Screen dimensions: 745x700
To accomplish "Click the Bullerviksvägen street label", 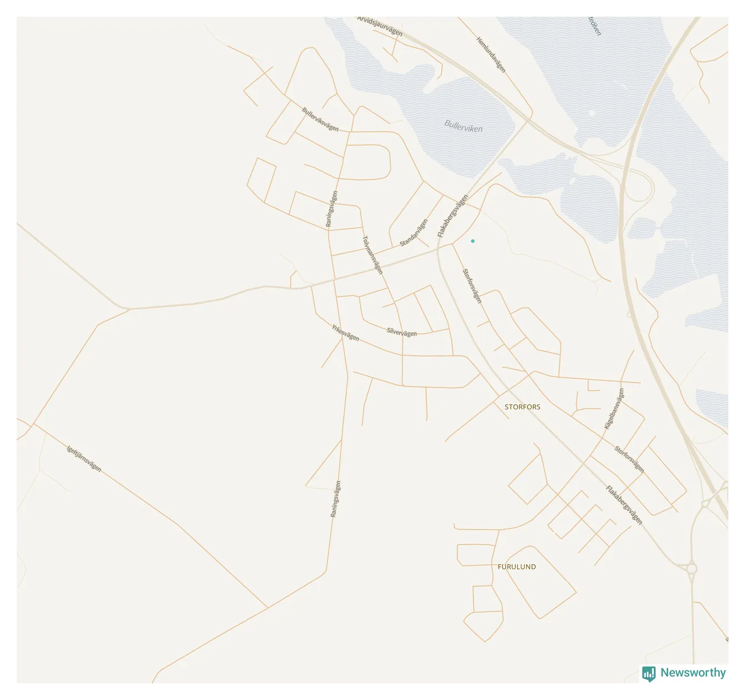I will point(320,119).
